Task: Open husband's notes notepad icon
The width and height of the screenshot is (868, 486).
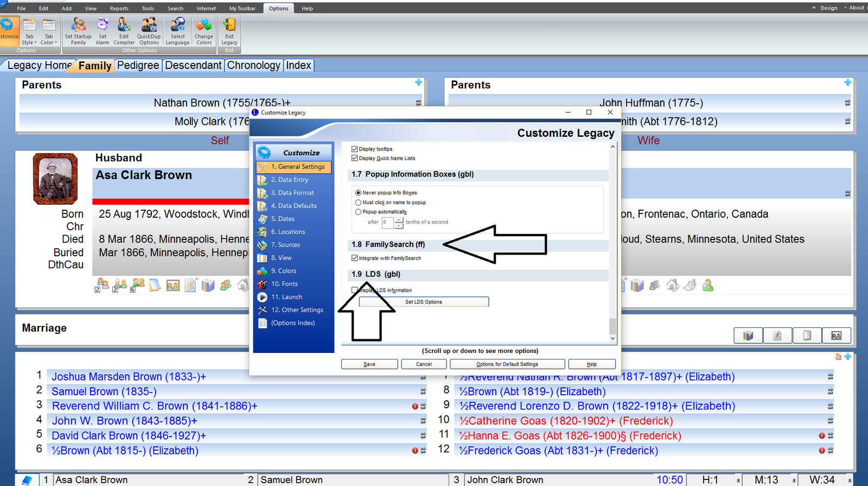Action: [155, 285]
